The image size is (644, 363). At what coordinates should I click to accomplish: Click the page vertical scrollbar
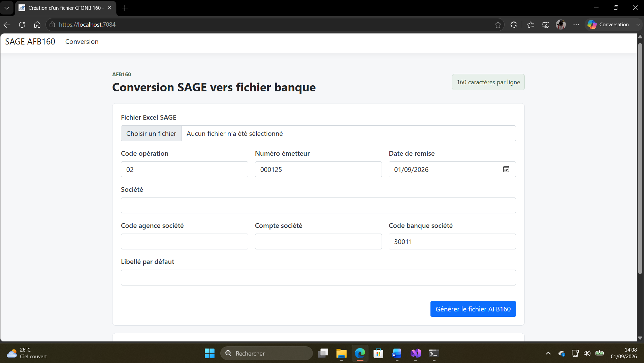coord(640,158)
